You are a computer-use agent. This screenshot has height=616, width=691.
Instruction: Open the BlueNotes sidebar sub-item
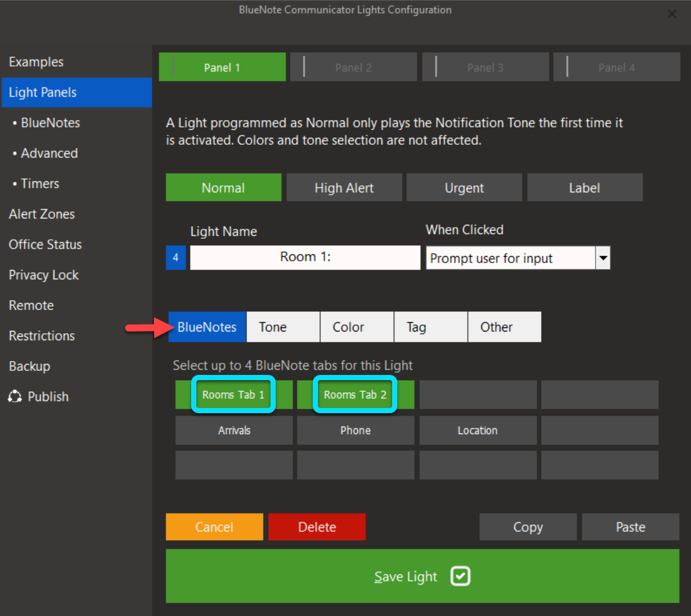tap(46, 123)
